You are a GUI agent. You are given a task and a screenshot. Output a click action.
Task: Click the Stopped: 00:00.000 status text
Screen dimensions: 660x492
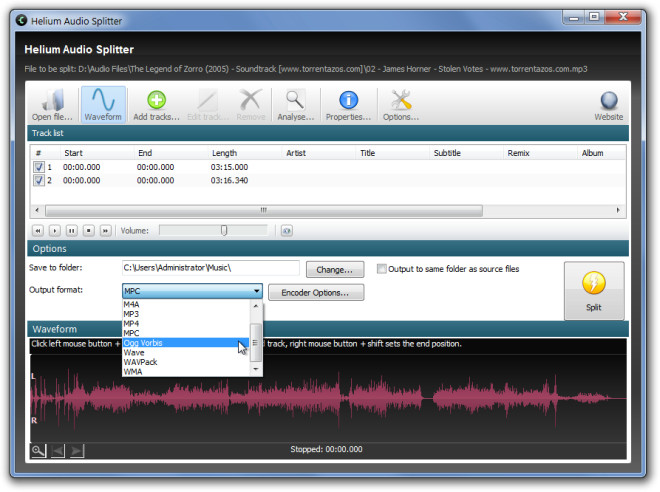pyautogui.click(x=326, y=449)
